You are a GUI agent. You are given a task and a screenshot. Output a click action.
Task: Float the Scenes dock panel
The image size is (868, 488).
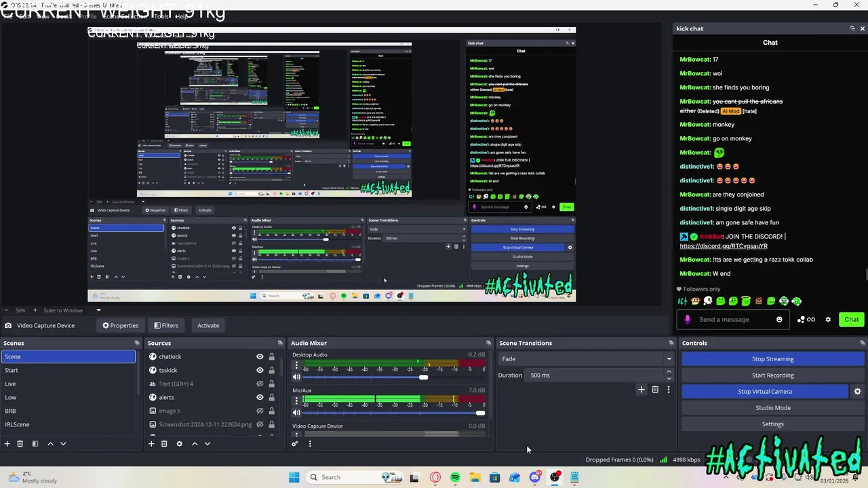coord(136,343)
